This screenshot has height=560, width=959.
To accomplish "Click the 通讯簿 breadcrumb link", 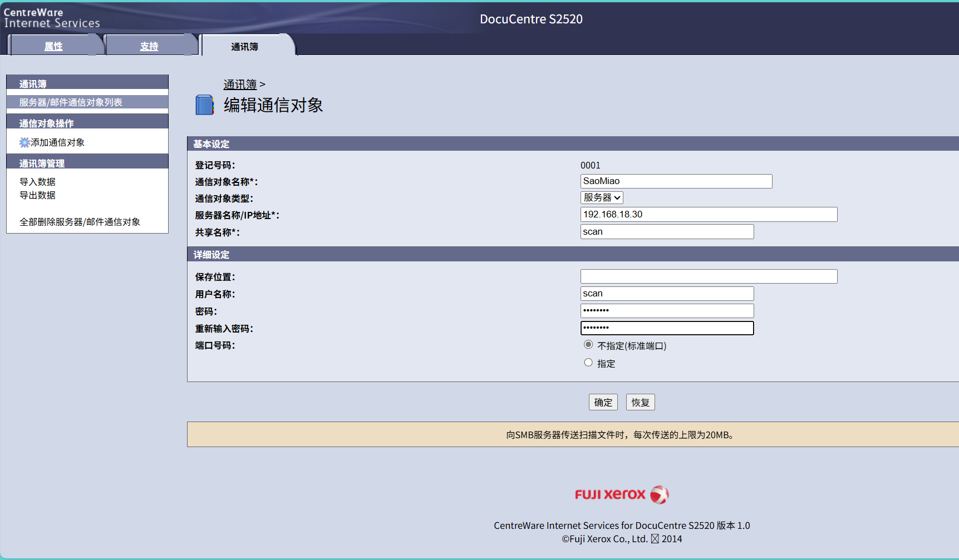I will click(x=240, y=85).
